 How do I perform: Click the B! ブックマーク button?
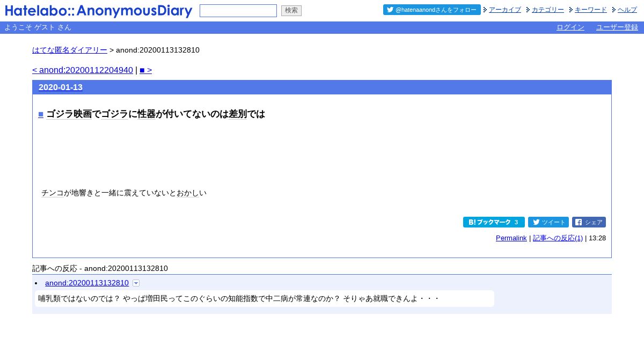point(494,222)
